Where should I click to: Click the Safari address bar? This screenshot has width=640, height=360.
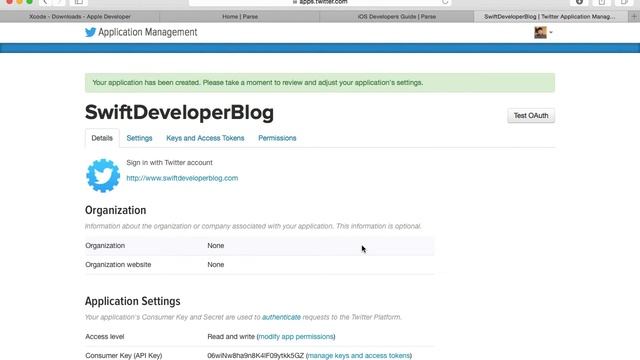click(x=320, y=2)
